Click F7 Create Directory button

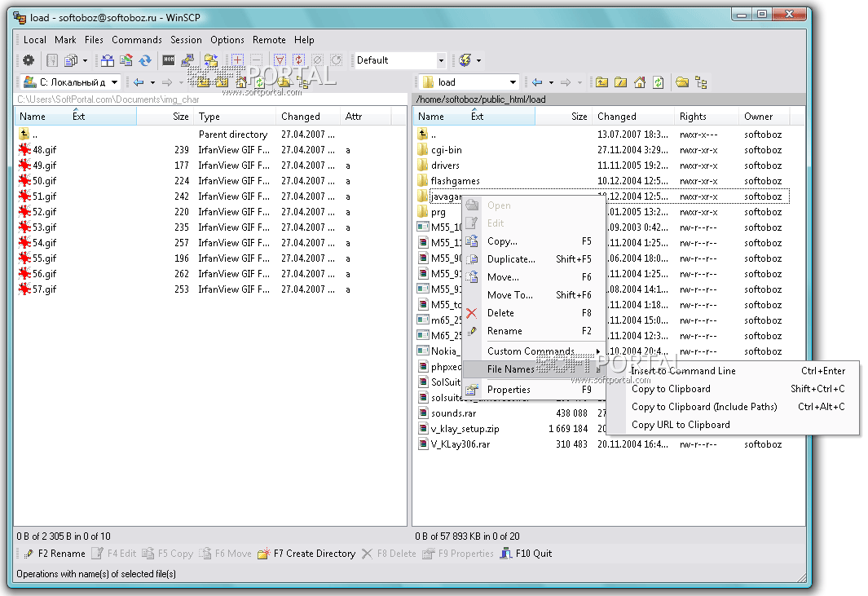point(307,554)
